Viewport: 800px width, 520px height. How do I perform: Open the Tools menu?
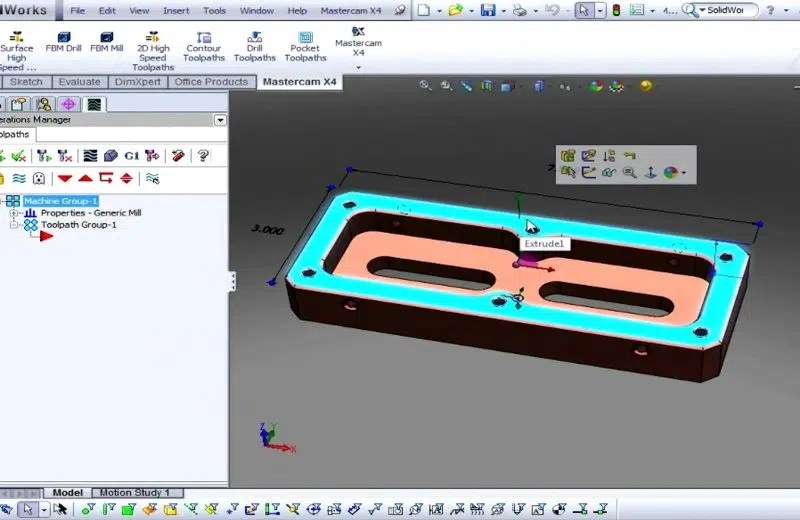click(214, 10)
